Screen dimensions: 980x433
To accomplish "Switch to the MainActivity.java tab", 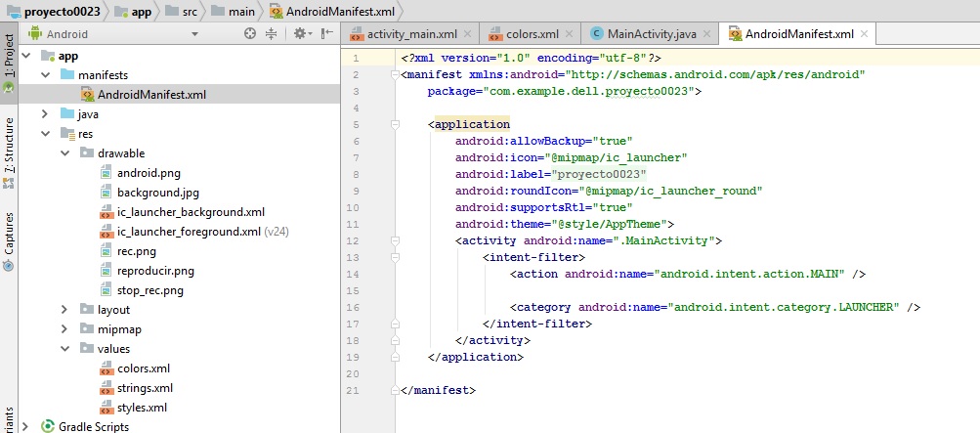I will pyautogui.click(x=651, y=34).
